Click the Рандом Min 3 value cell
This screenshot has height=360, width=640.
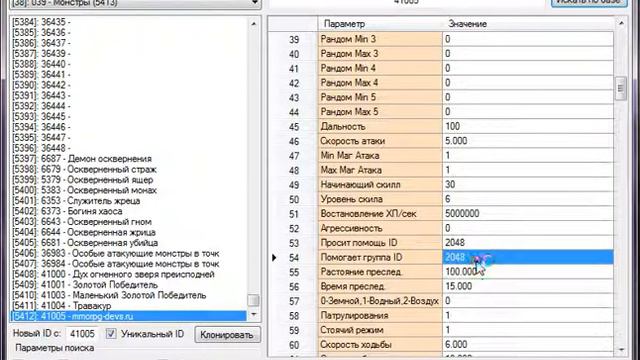[528, 39]
